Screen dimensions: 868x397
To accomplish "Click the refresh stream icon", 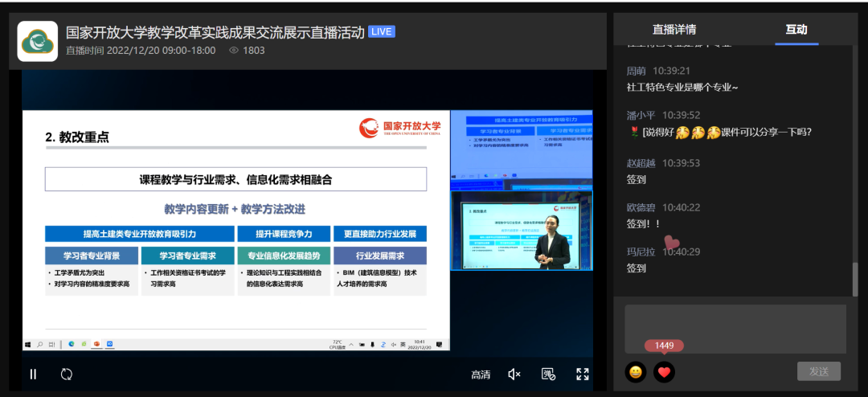I will click(x=67, y=374).
